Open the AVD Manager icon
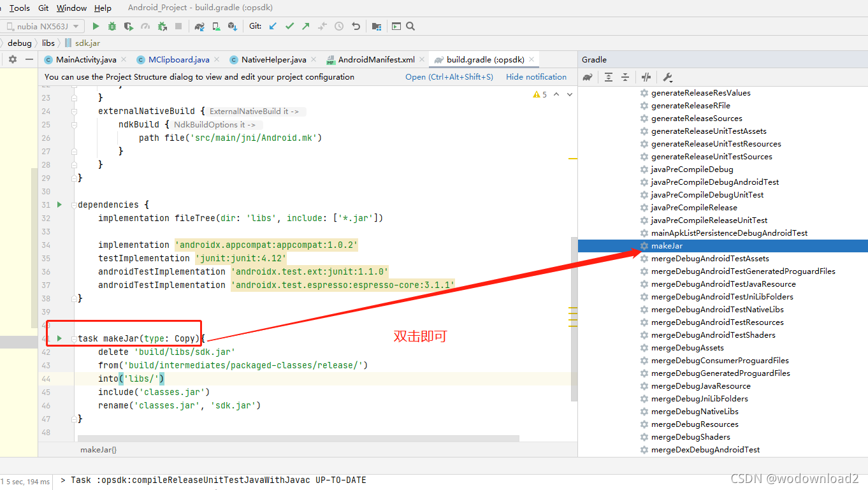868x490 pixels. click(216, 26)
